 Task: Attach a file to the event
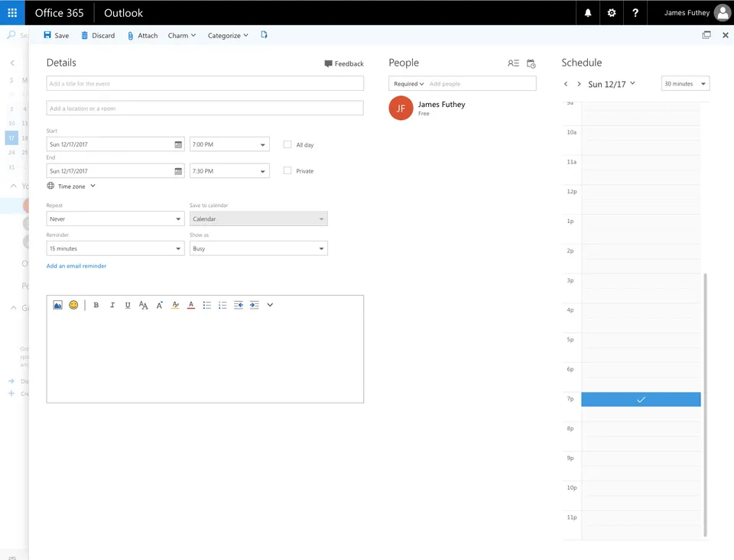click(143, 35)
